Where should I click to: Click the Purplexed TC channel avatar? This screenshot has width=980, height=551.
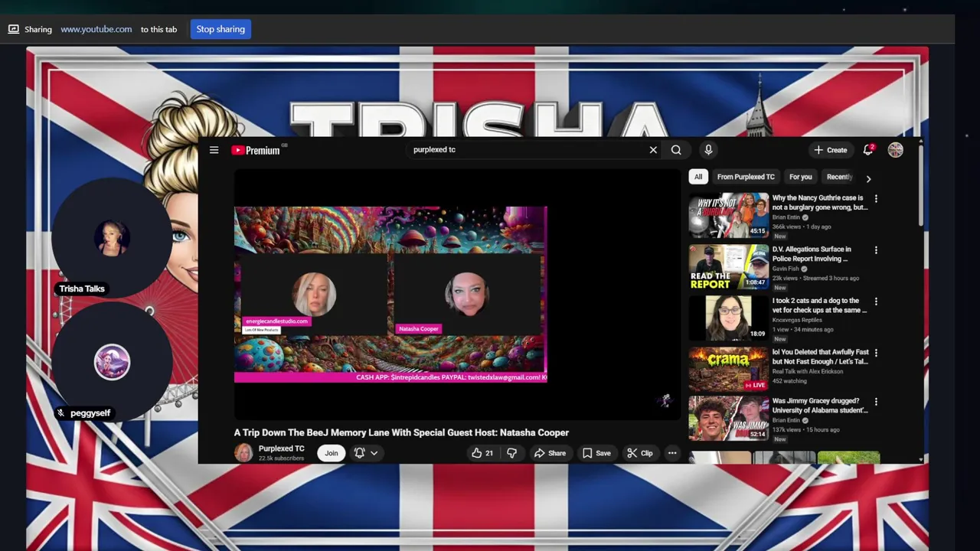(243, 452)
